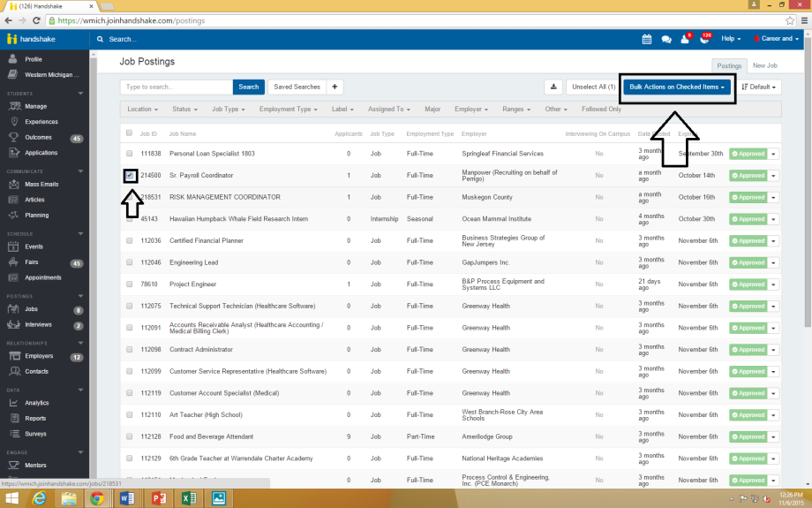
Task: Click Approved status for Engineering Lead row
Action: click(x=748, y=262)
